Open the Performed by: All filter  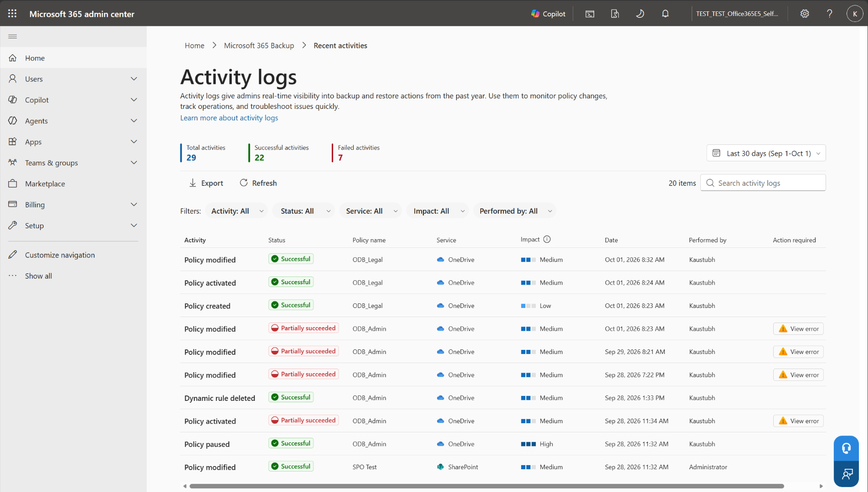(515, 211)
